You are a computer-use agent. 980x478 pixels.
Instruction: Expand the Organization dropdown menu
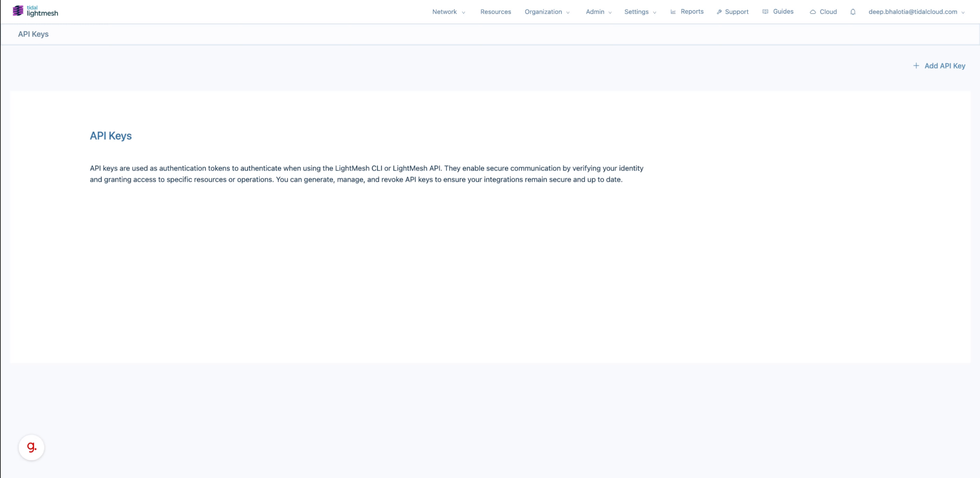click(x=547, y=12)
